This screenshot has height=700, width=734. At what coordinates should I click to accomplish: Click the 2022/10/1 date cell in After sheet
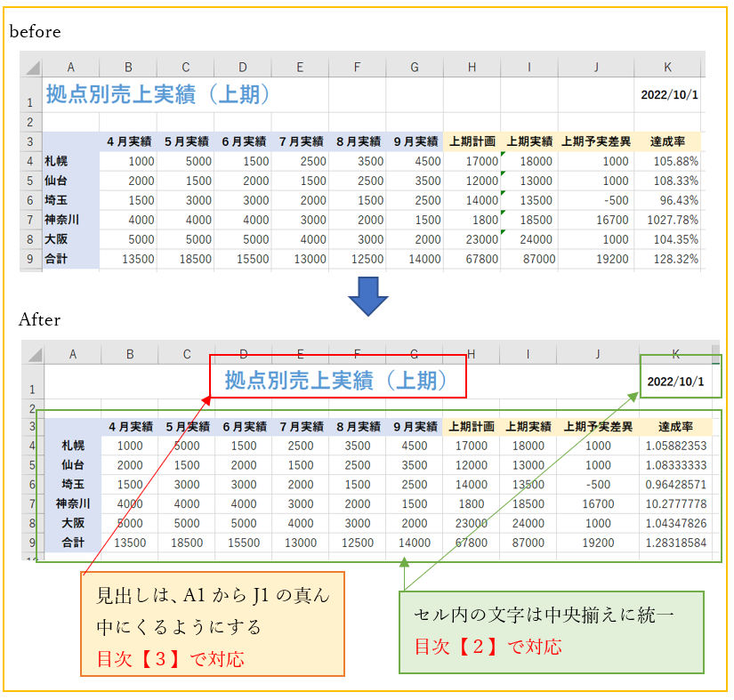coord(674,382)
